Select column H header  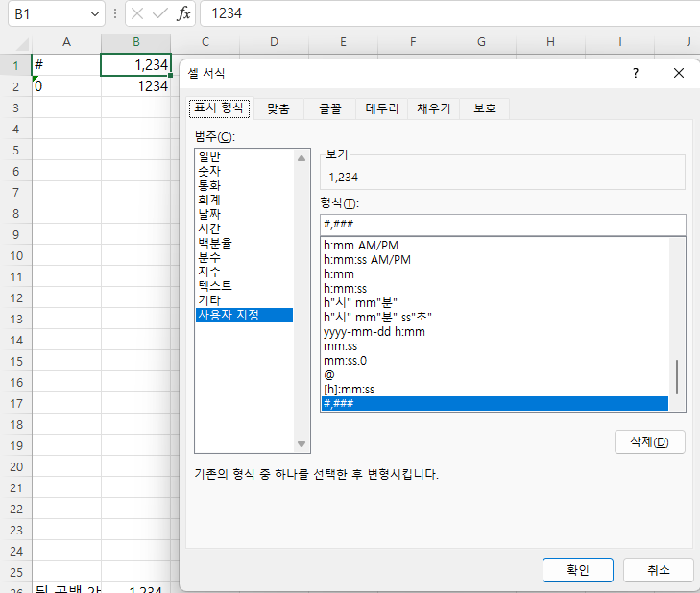pos(550,43)
